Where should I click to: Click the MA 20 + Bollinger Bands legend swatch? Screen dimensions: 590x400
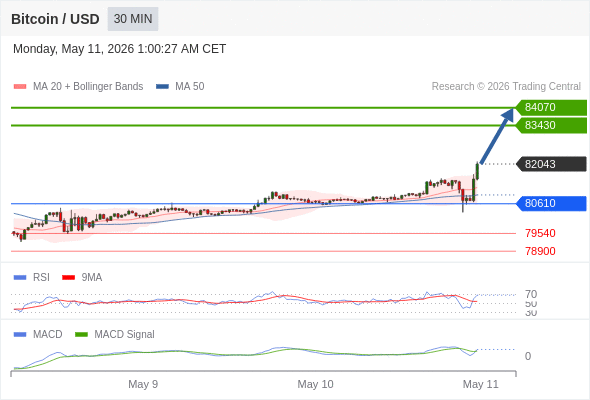(20, 87)
